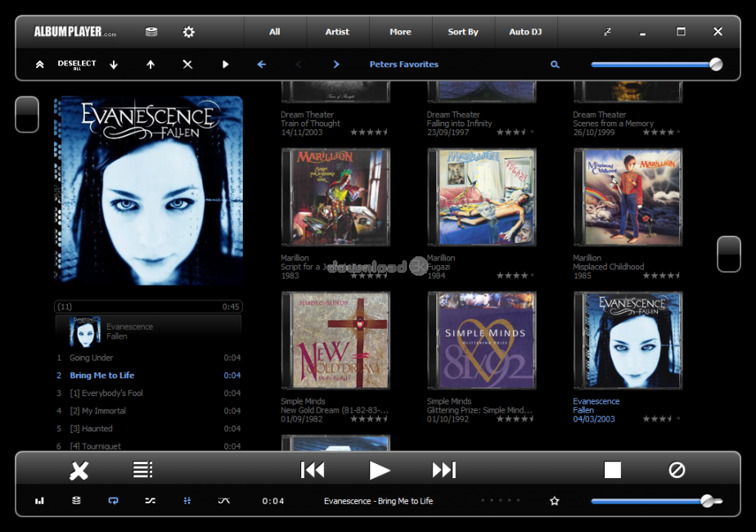Toggle repeat mode in the playback bar
The height and width of the screenshot is (532, 756).
pyautogui.click(x=113, y=500)
